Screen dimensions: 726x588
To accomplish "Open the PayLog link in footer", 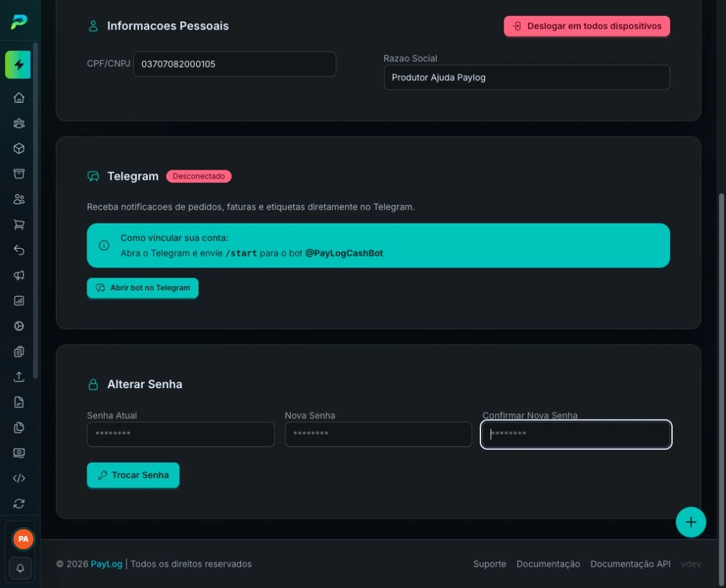I will coord(107,564).
